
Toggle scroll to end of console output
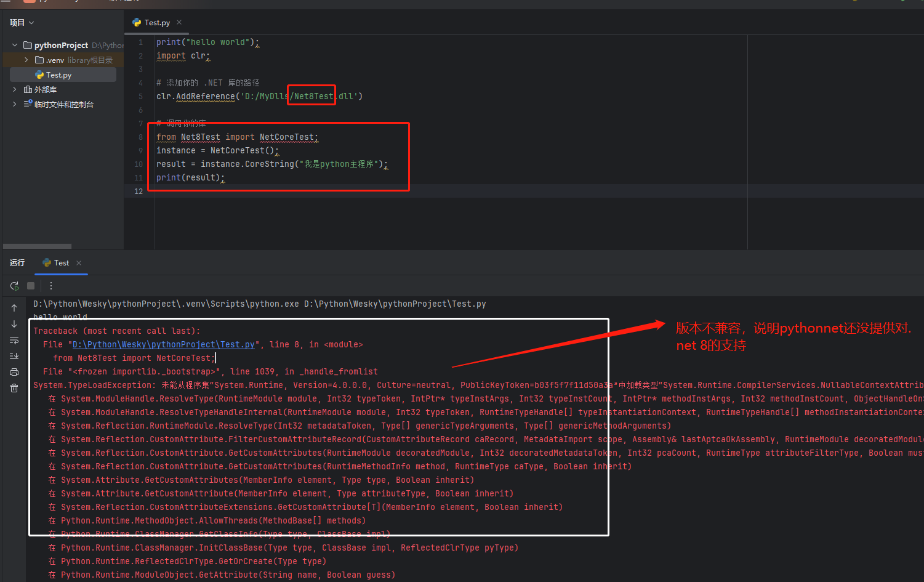[x=14, y=356]
